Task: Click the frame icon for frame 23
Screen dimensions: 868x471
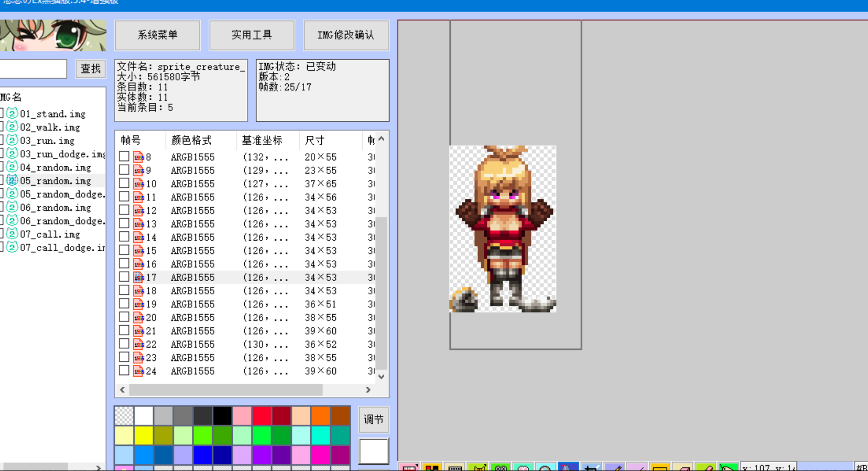Action: 138,357
